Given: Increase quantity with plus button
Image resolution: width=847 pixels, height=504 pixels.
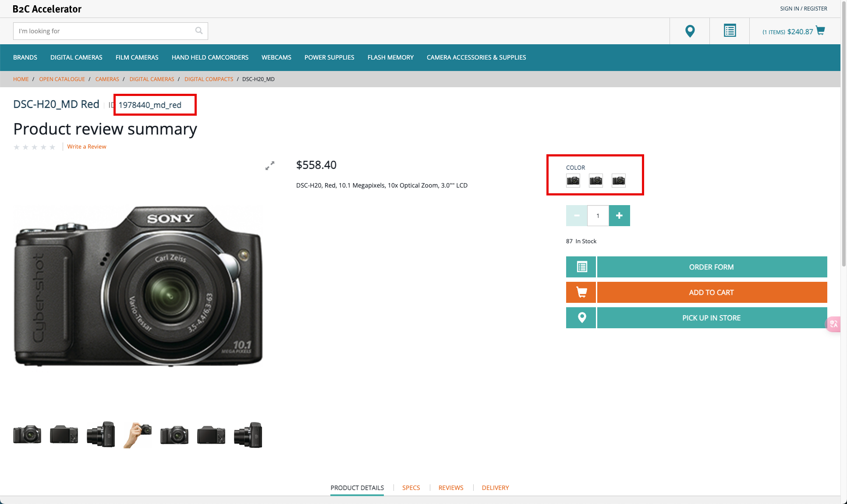Looking at the screenshot, I should point(619,216).
